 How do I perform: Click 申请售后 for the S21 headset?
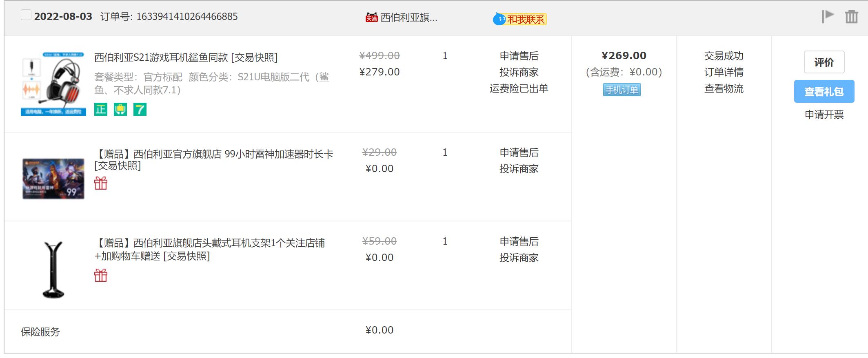point(519,56)
